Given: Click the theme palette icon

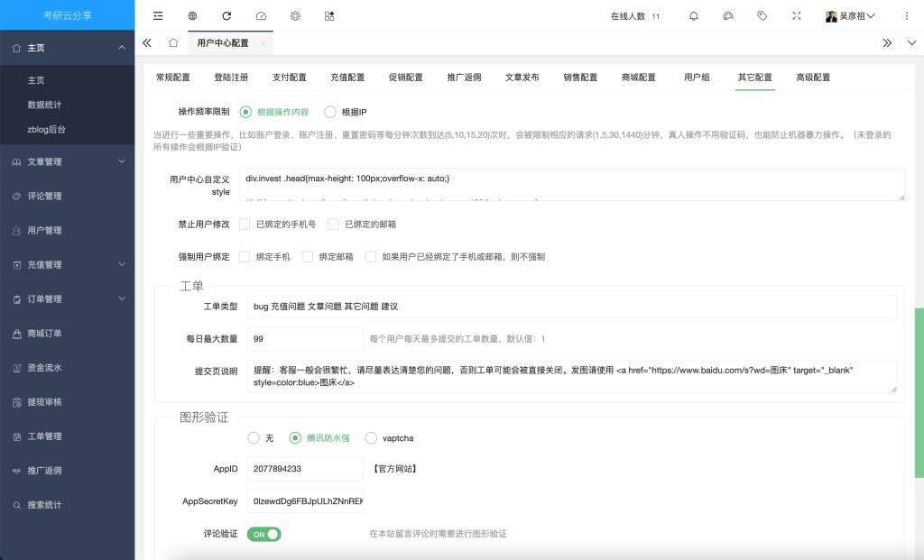Looking at the screenshot, I should point(728,16).
